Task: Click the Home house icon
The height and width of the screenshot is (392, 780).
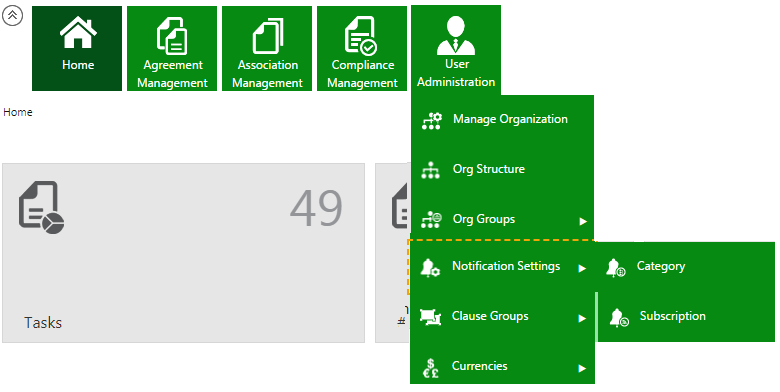Action: pos(78,32)
